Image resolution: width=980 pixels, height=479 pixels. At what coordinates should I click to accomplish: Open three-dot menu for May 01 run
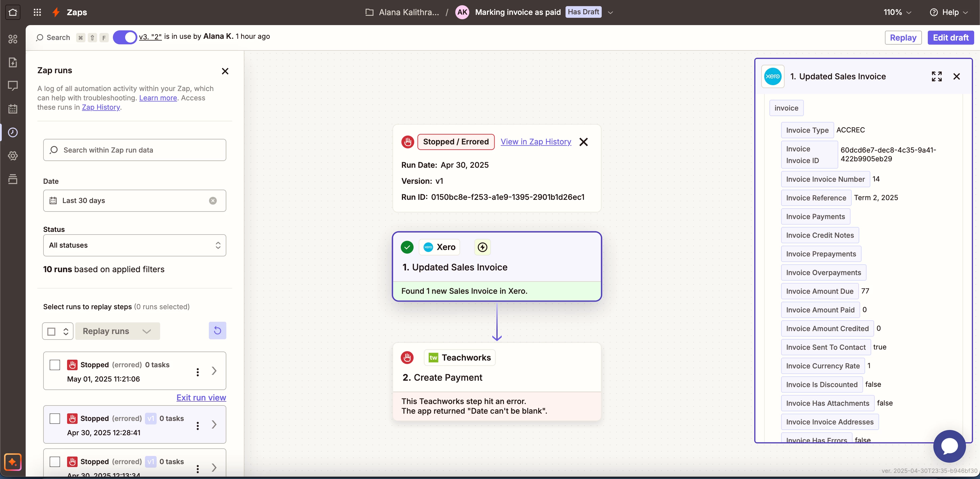(x=197, y=372)
